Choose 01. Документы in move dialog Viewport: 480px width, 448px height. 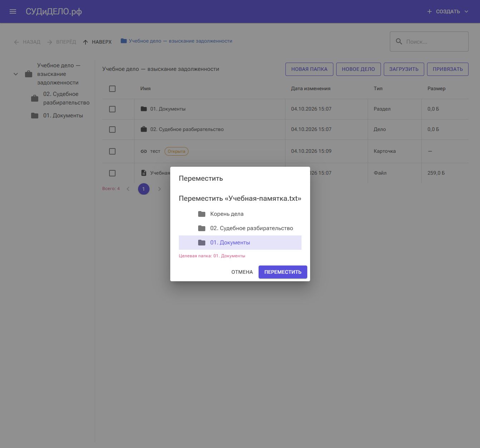[240, 243]
